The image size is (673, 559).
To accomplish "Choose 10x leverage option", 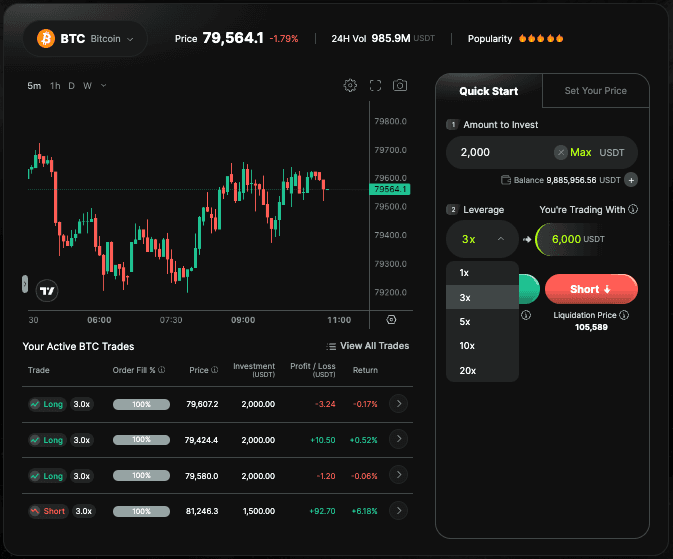I will pos(482,346).
